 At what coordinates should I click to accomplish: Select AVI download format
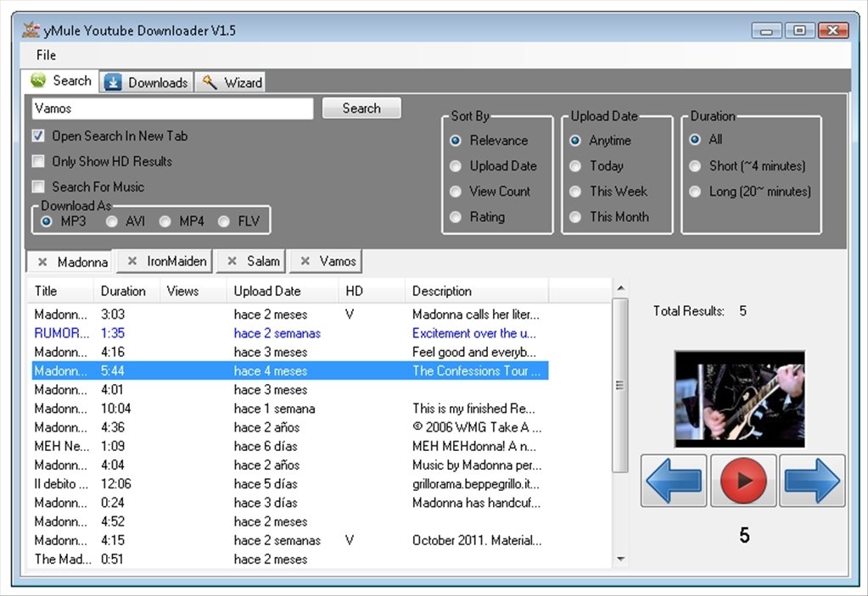pos(112,222)
